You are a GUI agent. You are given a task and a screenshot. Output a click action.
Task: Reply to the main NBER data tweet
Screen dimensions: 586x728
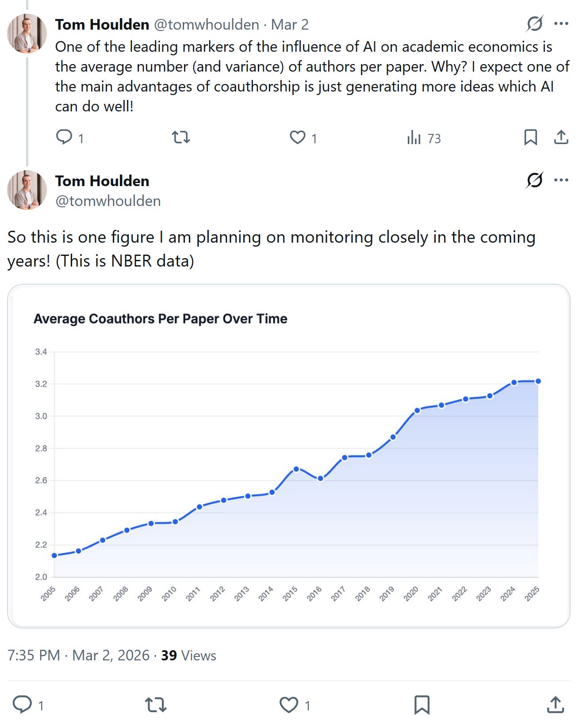[22, 705]
